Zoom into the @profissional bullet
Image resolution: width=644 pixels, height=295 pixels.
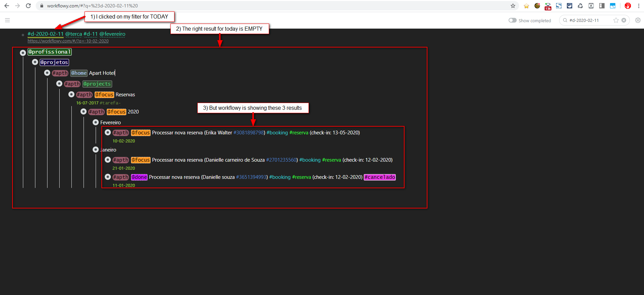pos(23,53)
